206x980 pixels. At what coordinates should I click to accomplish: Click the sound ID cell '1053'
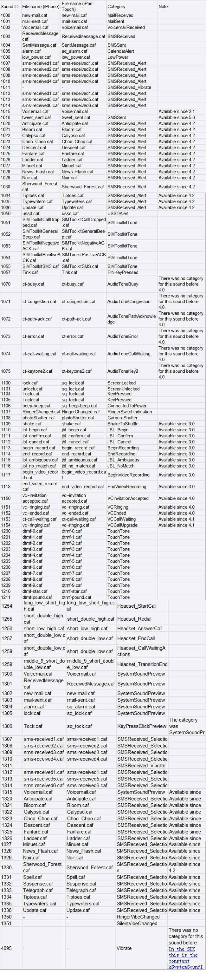coord(6,246)
